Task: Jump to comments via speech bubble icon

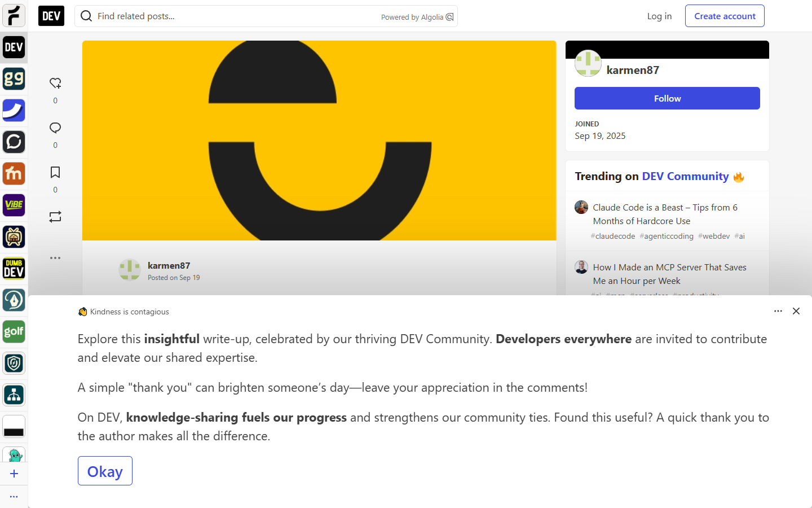Action: tap(55, 128)
